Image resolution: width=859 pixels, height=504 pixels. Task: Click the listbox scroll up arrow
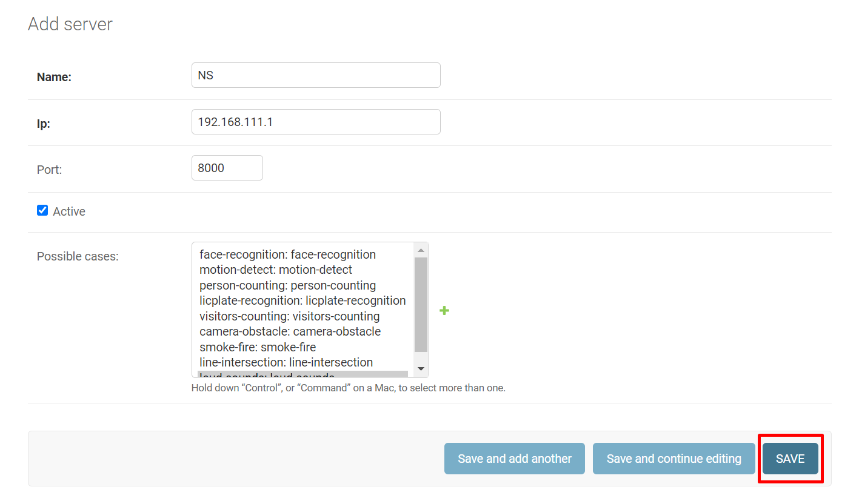tap(421, 250)
